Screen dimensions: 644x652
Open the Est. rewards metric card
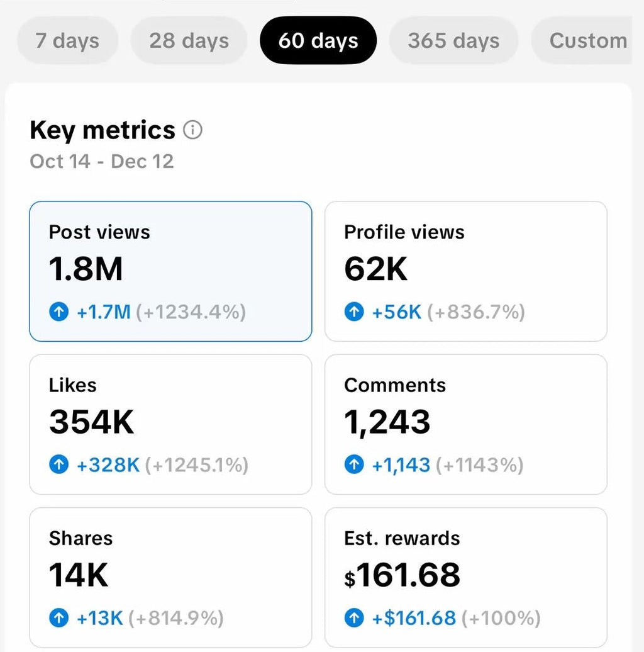466,577
